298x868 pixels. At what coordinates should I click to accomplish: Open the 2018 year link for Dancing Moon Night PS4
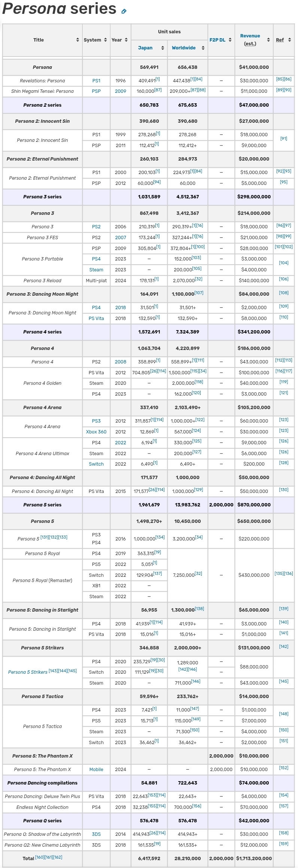[121, 308]
